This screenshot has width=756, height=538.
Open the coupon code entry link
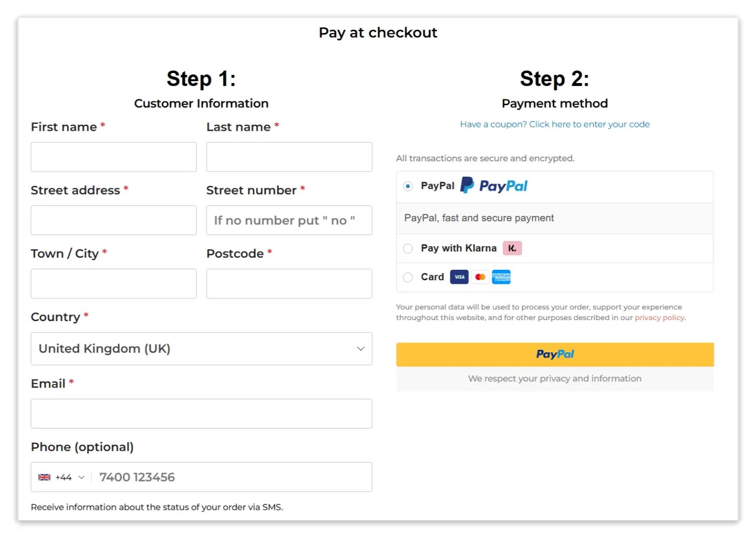555,124
